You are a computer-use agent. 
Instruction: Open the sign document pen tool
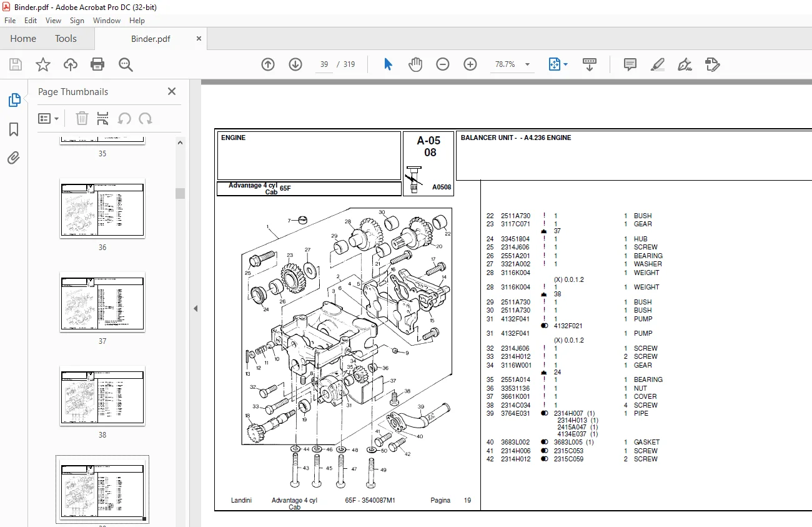tap(685, 64)
